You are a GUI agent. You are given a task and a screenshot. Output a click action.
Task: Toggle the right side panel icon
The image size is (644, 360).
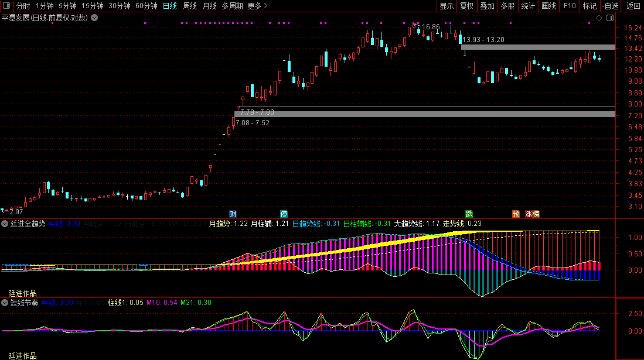[610, 18]
